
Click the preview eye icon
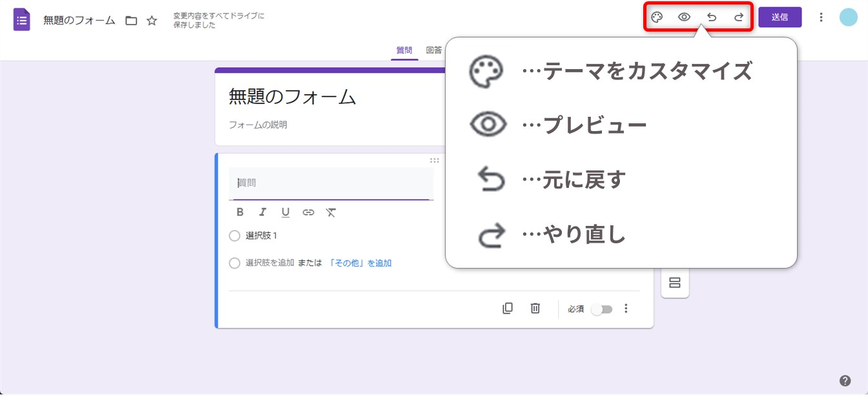pos(684,17)
